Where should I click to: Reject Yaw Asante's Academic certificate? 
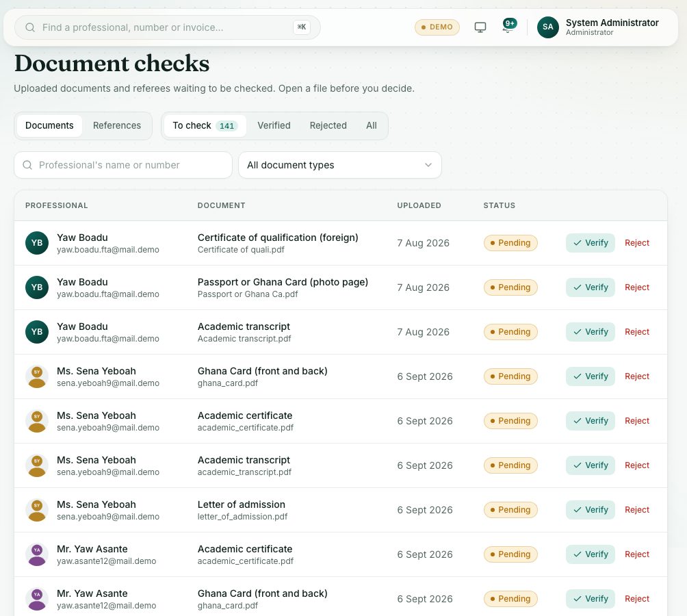click(636, 554)
